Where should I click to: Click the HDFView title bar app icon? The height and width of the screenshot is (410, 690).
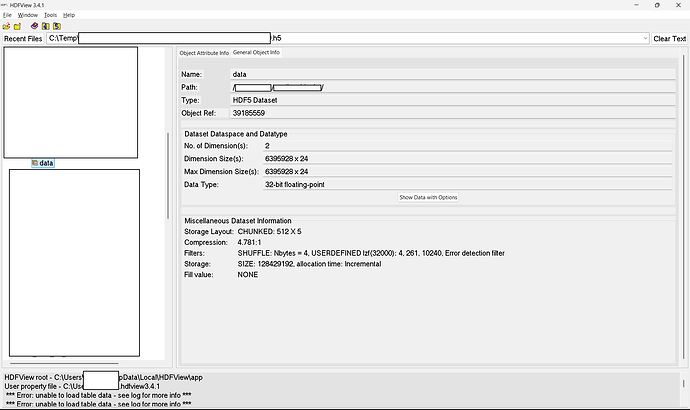[x=4, y=5]
